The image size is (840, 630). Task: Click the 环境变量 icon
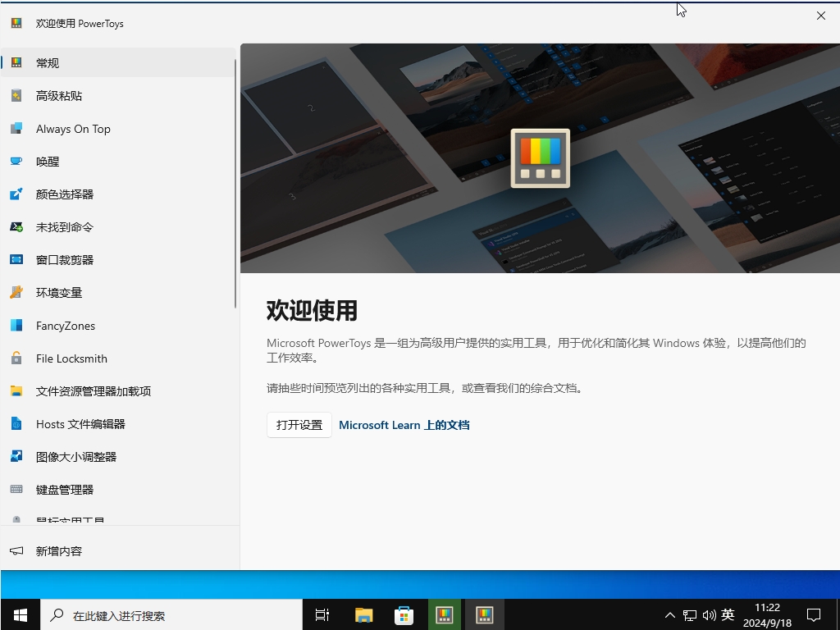coord(16,293)
